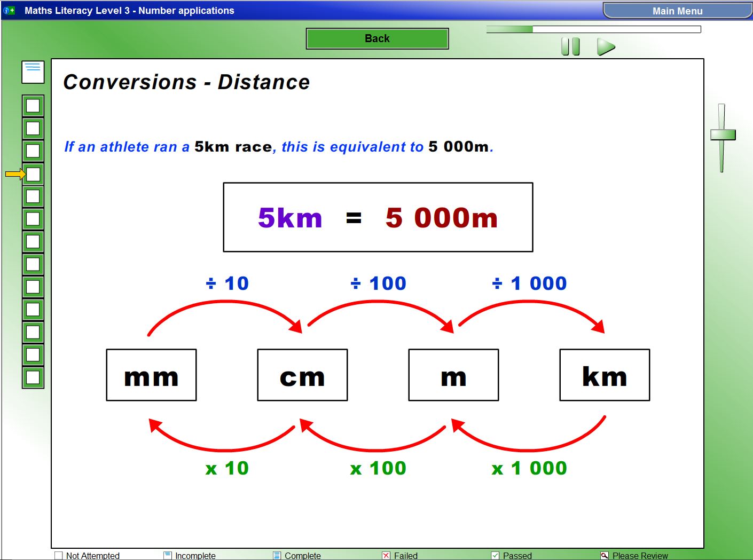Resume narration with the Play button

(x=606, y=47)
